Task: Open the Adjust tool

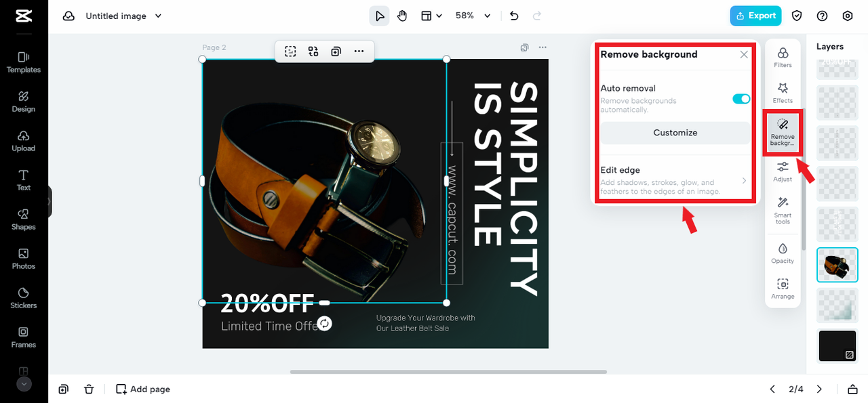Action: click(783, 172)
